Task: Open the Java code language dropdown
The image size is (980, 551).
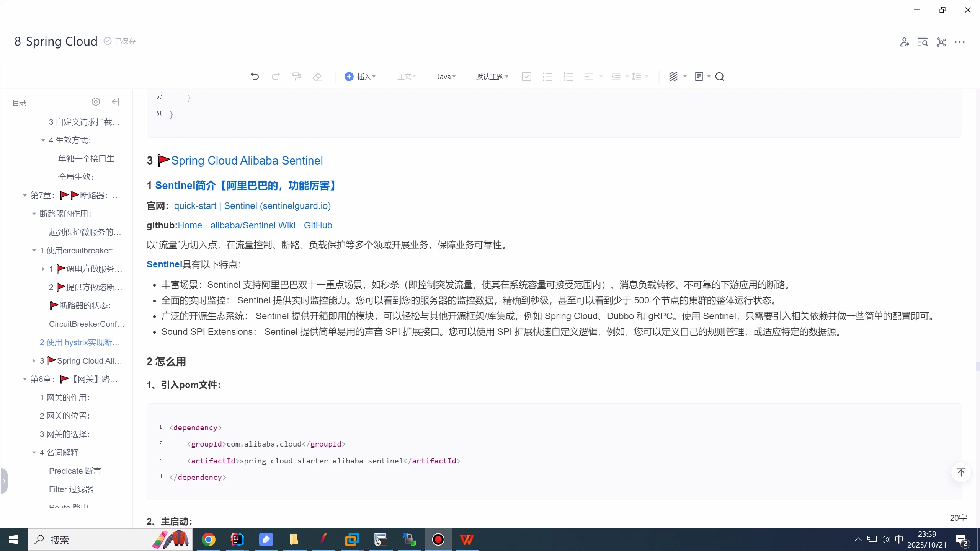Action: (x=446, y=77)
